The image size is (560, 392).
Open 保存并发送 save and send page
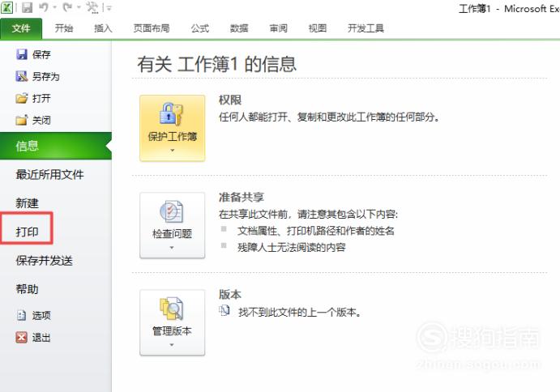click(x=44, y=261)
